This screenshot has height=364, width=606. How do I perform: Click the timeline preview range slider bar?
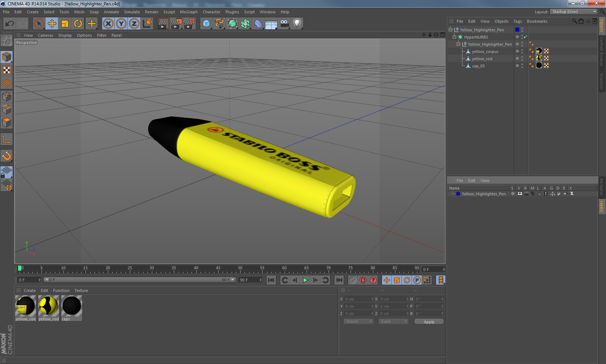(x=140, y=280)
